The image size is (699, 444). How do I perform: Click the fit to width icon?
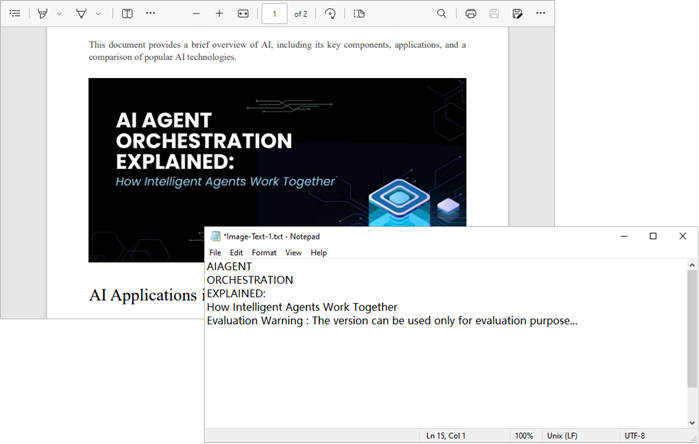(x=243, y=14)
